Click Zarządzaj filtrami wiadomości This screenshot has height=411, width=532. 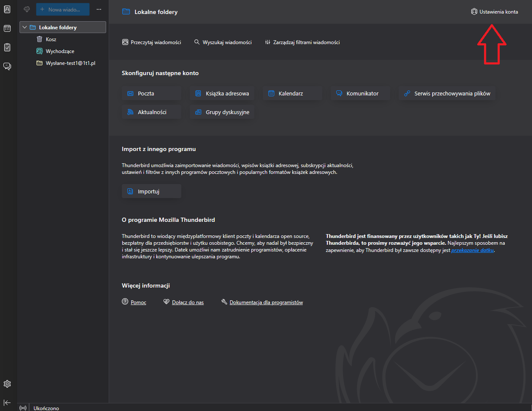coord(302,42)
